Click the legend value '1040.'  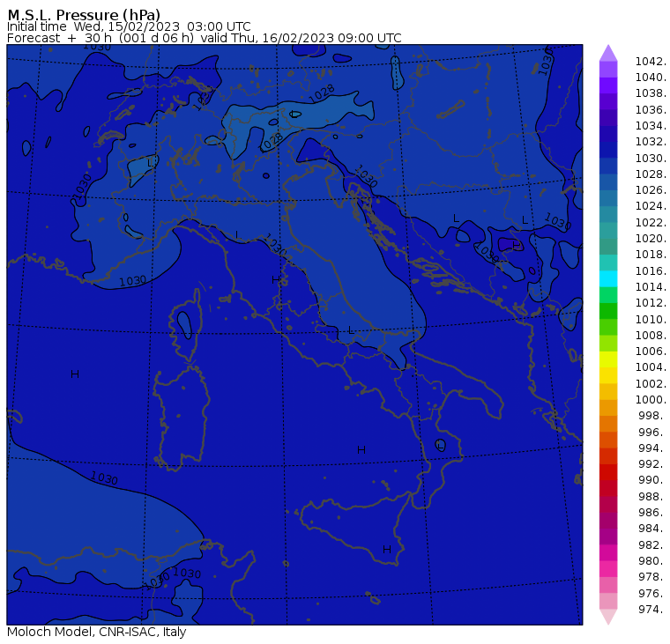(x=651, y=78)
